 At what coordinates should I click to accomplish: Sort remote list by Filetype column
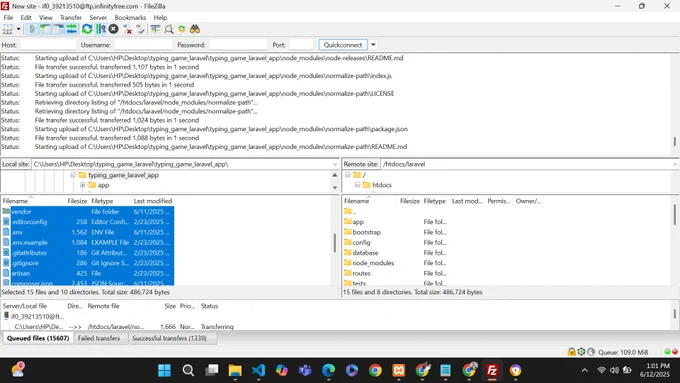[435, 201]
